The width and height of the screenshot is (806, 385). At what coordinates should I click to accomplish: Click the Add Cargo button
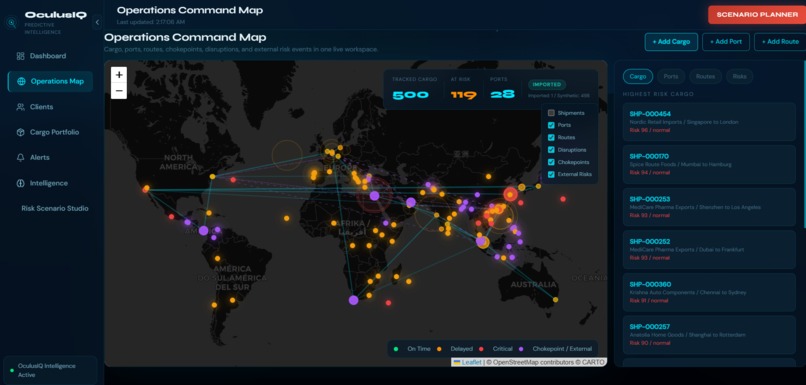(671, 42)
